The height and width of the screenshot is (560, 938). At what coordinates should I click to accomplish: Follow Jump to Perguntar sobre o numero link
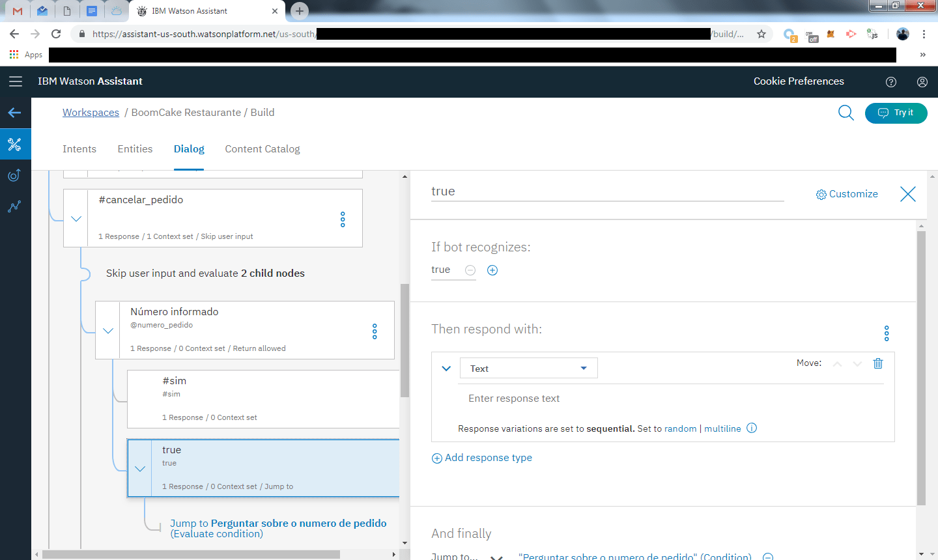[278, 528]
